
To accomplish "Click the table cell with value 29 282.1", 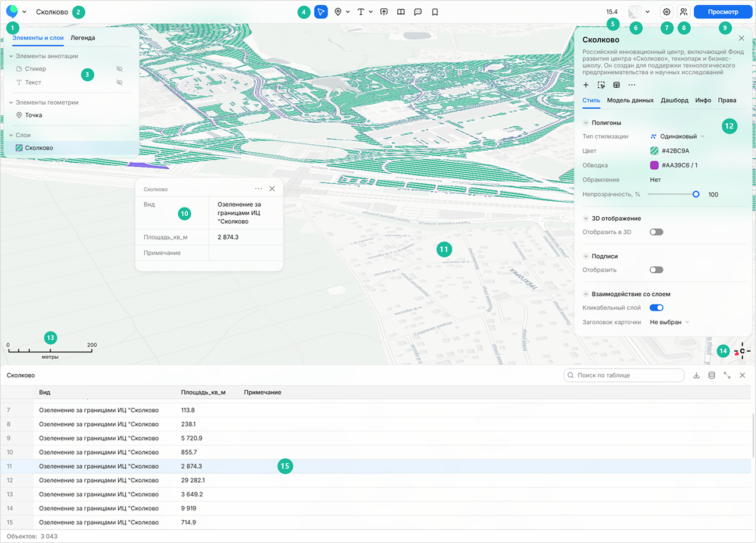I will [193, 480].
